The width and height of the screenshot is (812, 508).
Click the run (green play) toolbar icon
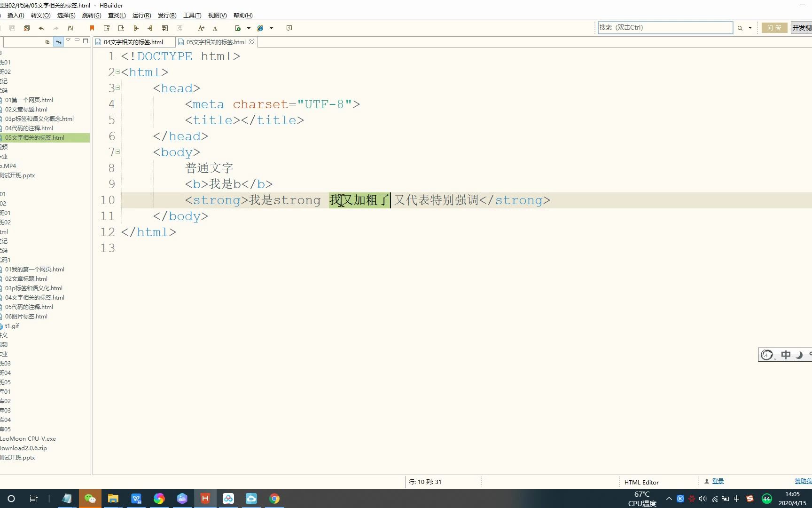pos(238,28)
